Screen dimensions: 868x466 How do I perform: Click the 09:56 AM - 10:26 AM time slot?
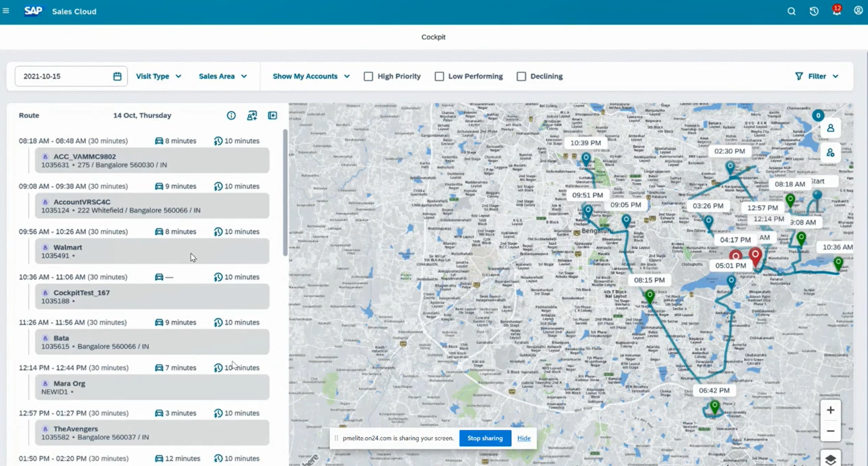73,232
